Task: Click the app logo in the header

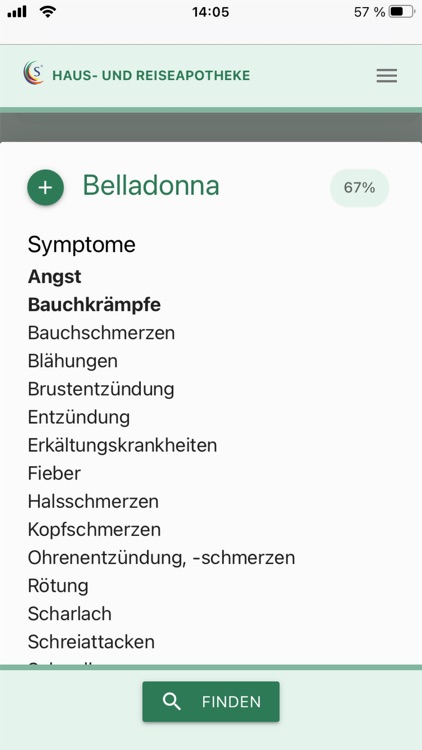Action: pos(33,73)
